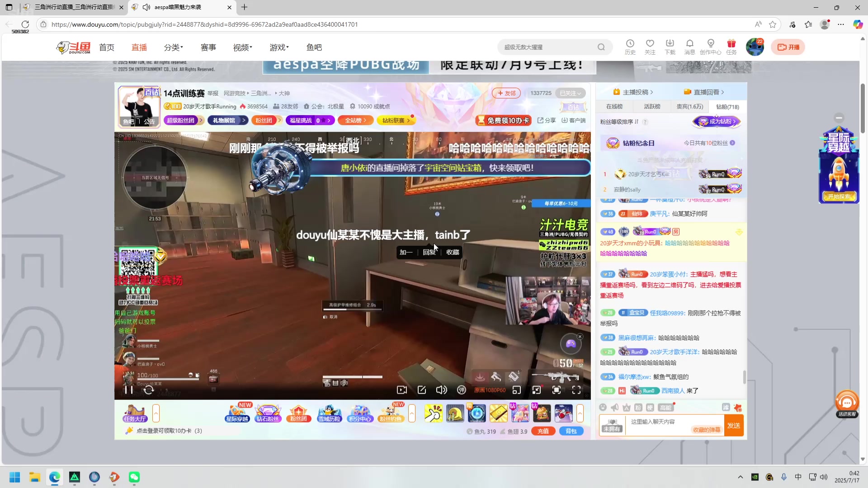Enter full screen video mode
The height and width of the screenshot is (488, 868).
[576, 390]
